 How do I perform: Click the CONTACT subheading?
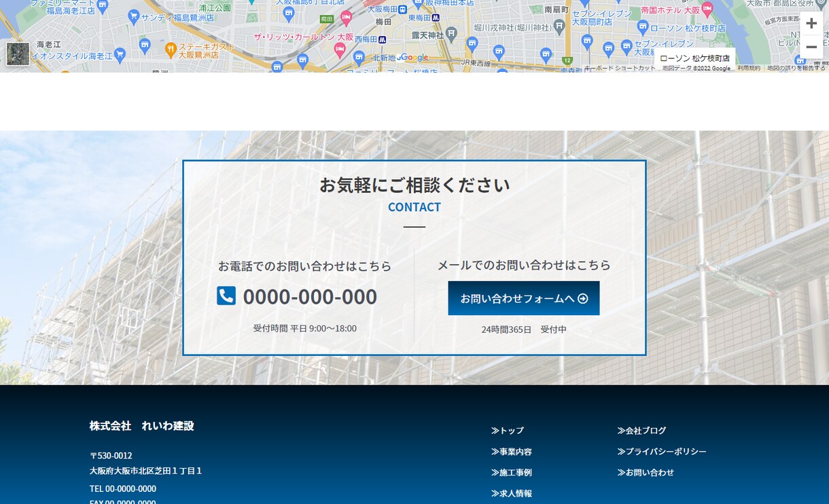pyautogui.click(x=414, y=207)
